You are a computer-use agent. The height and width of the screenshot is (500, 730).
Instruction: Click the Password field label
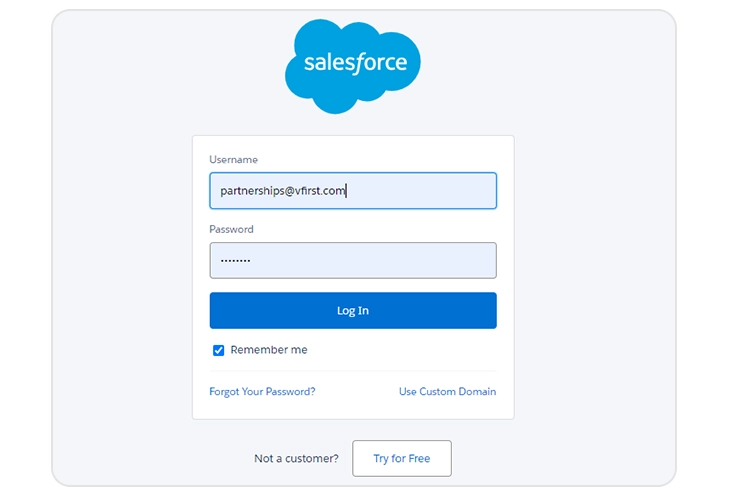point(231,229)
